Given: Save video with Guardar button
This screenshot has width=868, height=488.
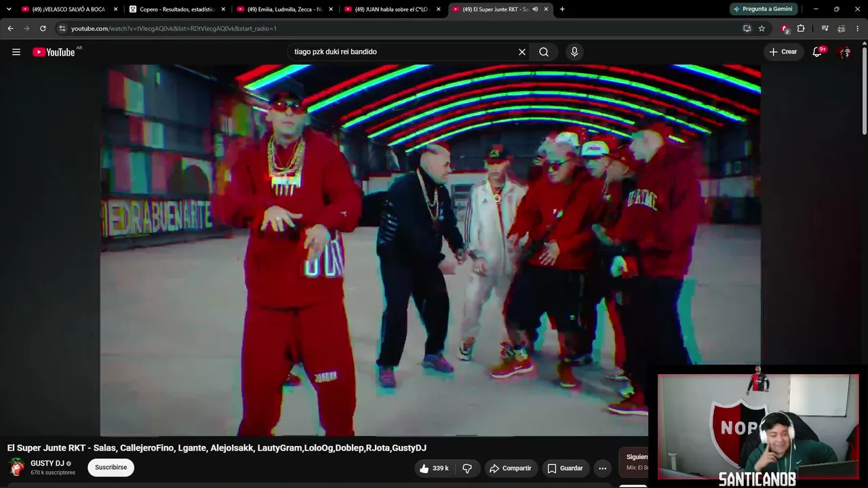Looking at the screenshot, I should 565,468.
